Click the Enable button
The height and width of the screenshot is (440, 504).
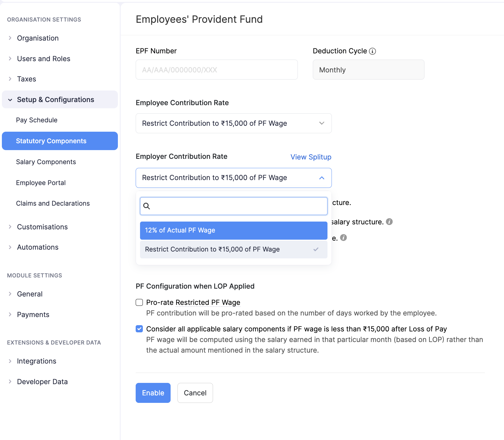pos(153,393)
